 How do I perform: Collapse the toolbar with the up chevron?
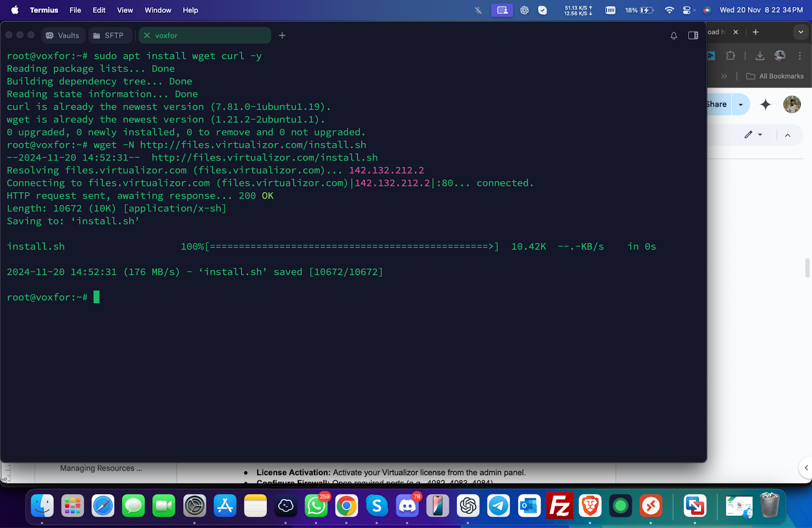787,134
